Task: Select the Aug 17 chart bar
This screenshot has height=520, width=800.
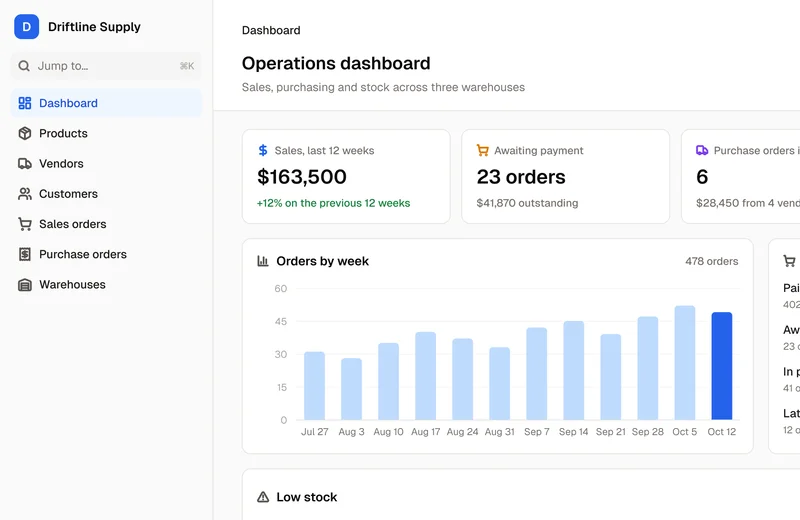Action: (426, 376)
